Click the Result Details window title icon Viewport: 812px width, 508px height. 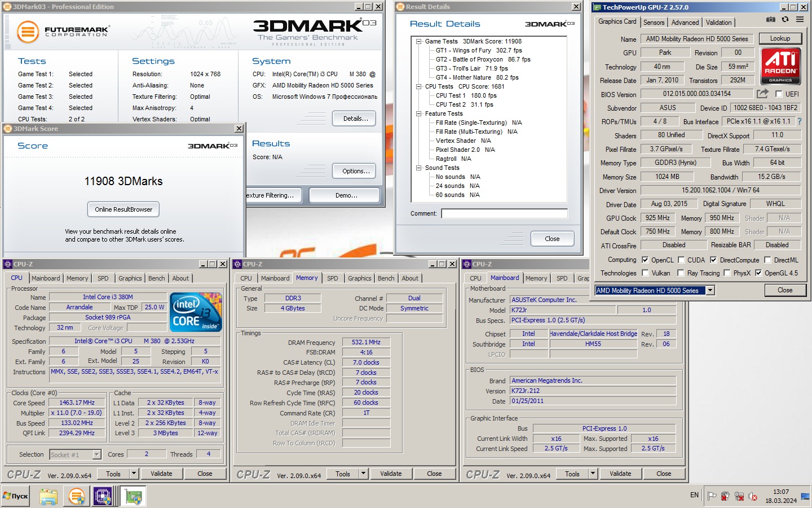(400, 7)
